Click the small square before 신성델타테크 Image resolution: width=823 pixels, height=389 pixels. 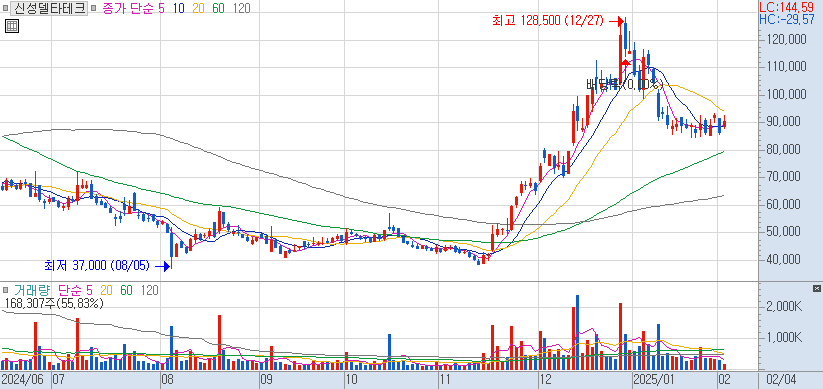coord(5,8)
